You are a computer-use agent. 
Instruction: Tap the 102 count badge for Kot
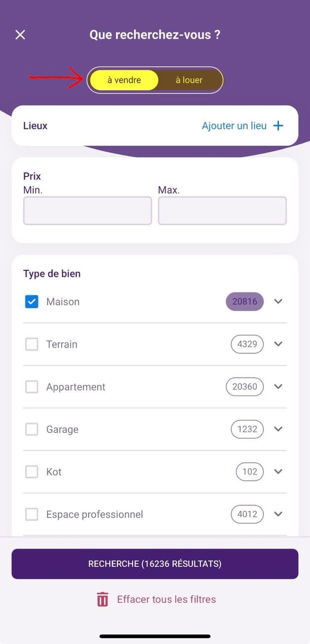coord(249,472)
